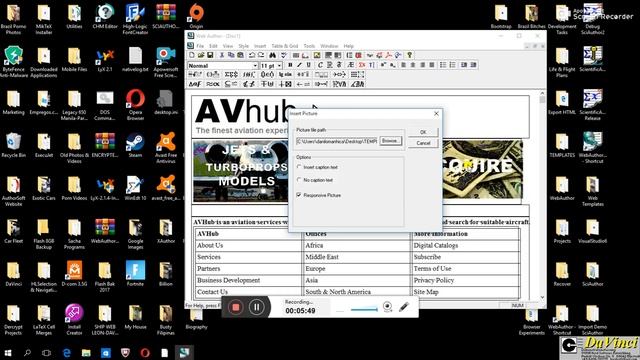This screenshot has height=360, width=640.
Task: Open the Table & Grid menu
Action: (285, 46)
